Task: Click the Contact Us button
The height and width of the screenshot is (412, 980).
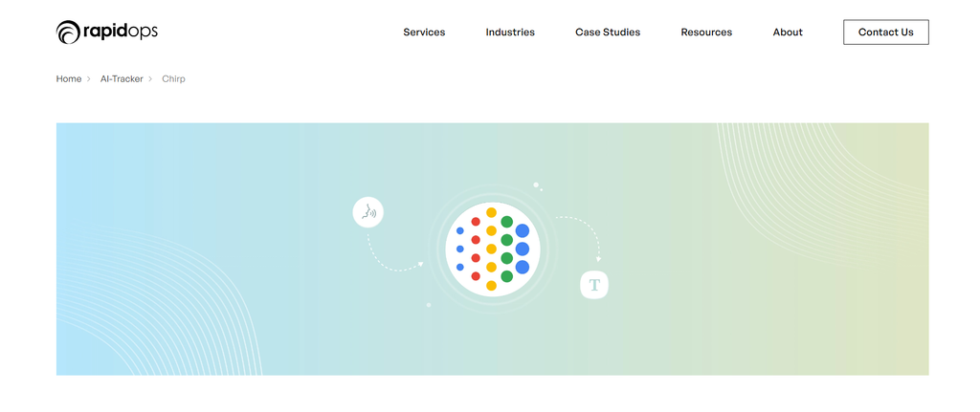Action: pos(885,33)
